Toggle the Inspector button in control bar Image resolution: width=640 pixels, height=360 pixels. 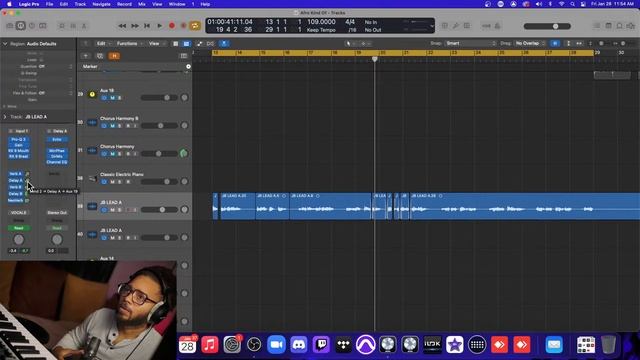tap(21, 26)
